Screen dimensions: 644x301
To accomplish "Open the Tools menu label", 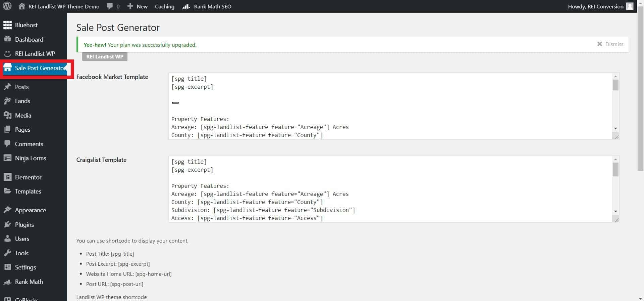I will (x=22, y=253).
